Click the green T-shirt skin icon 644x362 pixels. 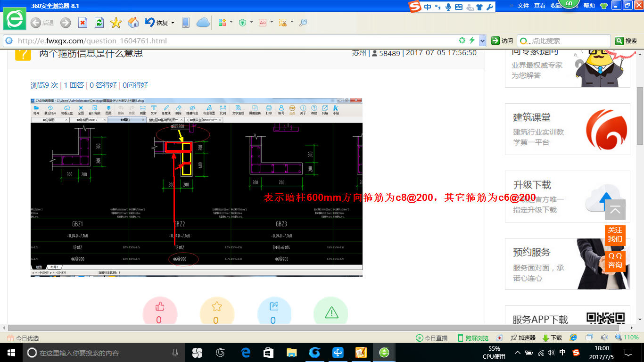(x=604, y=6)
